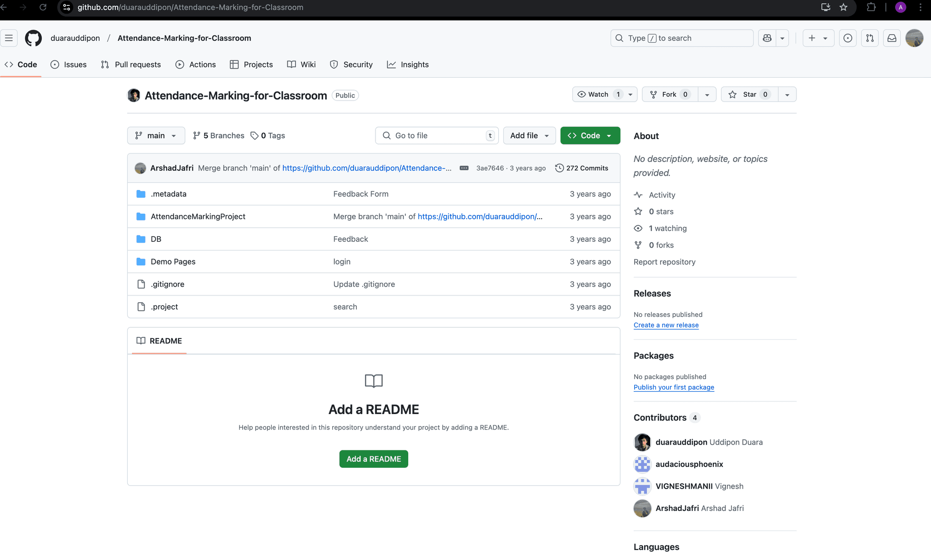
Task: Expand the Star lists dropdown arrow
Action: point(787,95)
